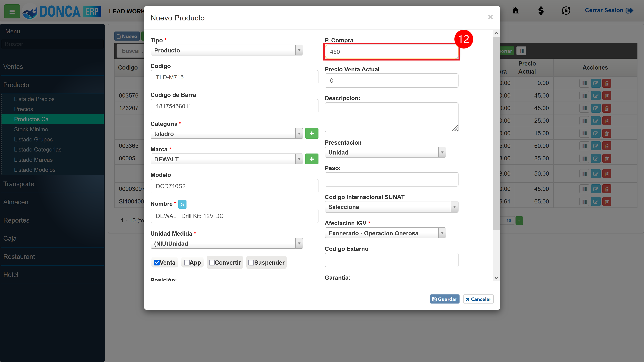Check the Convertir checkbox
The width and height of the screenshot is (644, 362).
coord(212,263)
